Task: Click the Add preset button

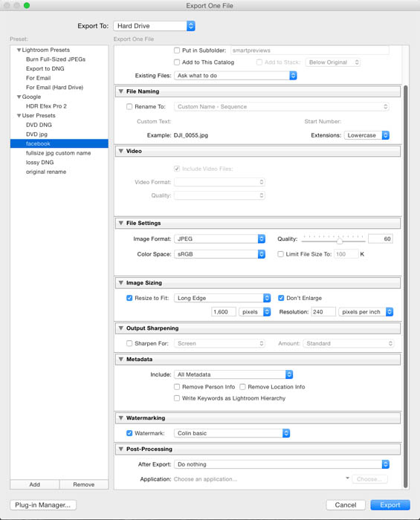Action: pos(35,484)
